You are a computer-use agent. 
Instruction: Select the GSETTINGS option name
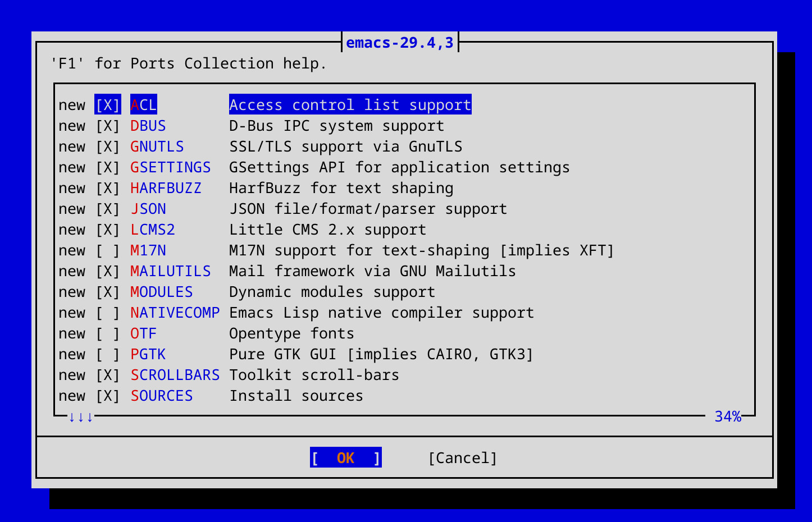click(171, 167)
